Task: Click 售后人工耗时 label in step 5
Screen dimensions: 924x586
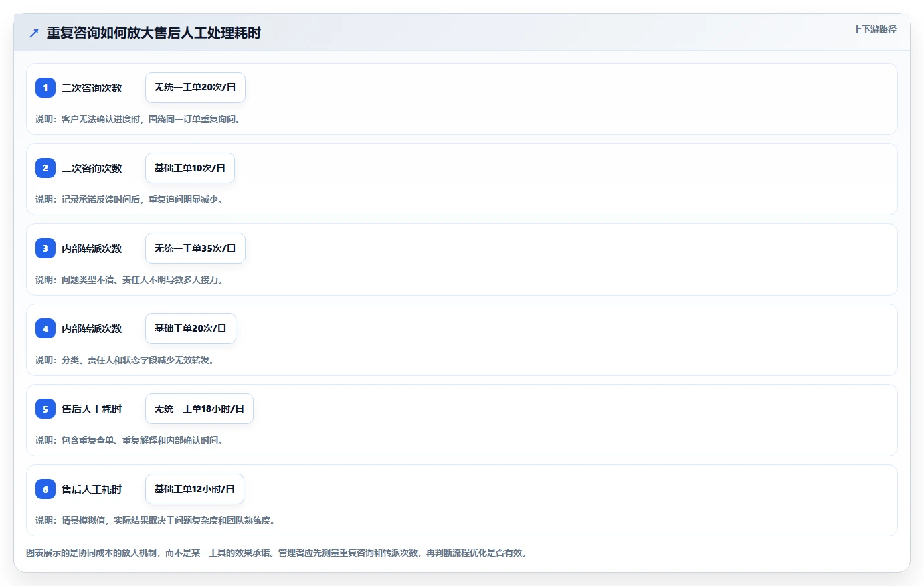Action: click(x=92, y=409)
